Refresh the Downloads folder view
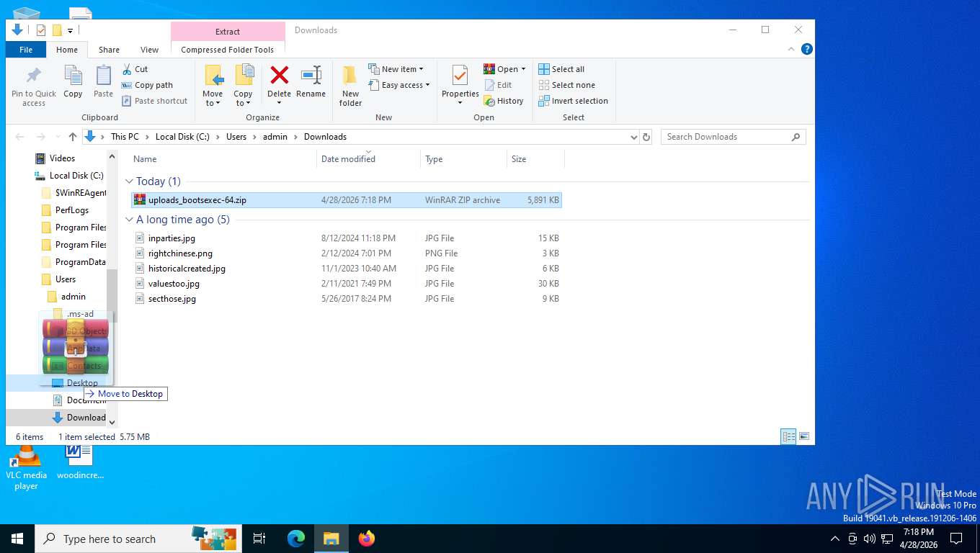Image resolution: width=980 pixels, height=553 pixels. coord(646,137)
